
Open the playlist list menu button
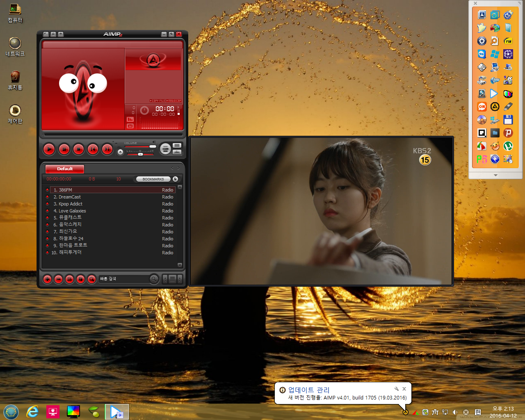click(x=173, y=279)
